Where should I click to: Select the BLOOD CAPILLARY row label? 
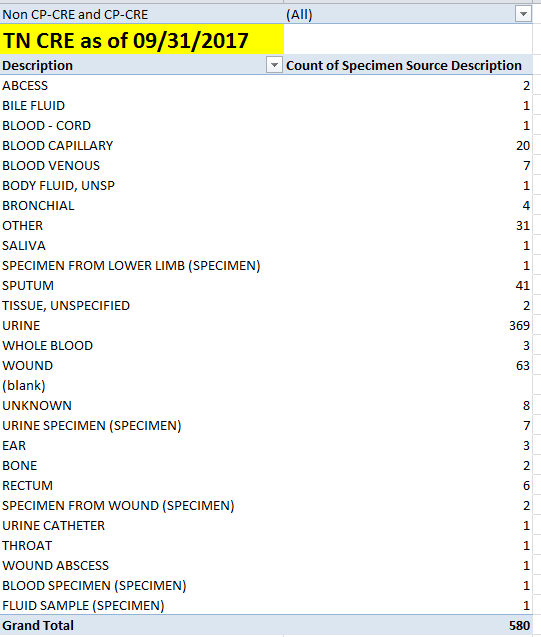click(x=58, y=145)
